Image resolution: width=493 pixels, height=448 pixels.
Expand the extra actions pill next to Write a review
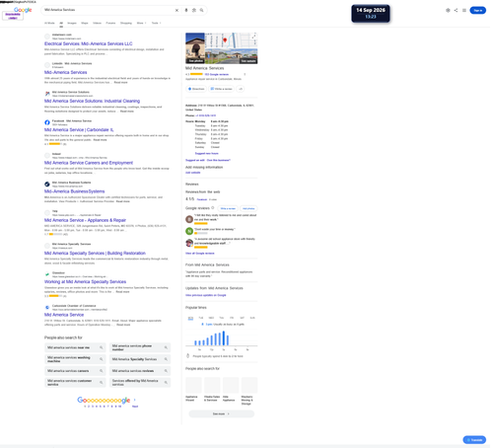[241, 89]
